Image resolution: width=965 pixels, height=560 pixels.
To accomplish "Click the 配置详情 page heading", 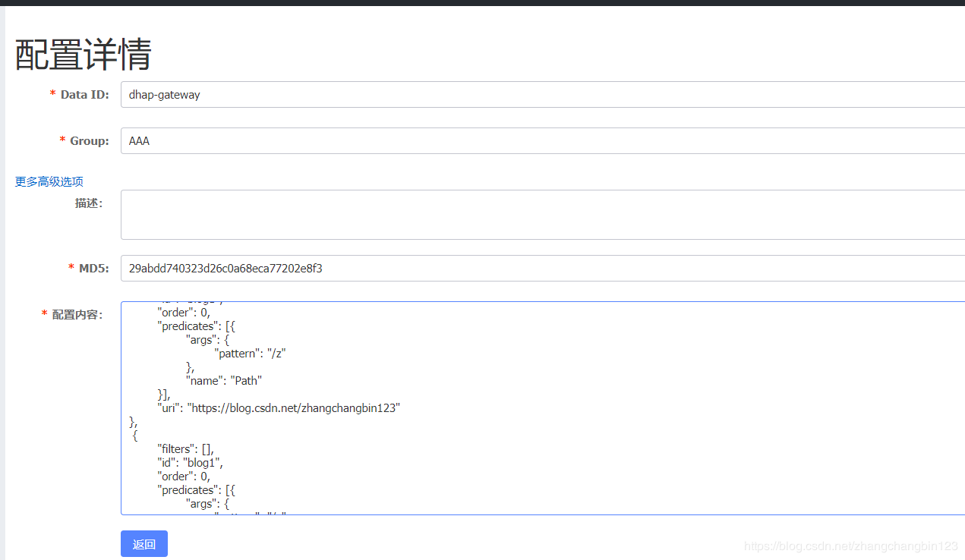I will click(x=84, y=55).
